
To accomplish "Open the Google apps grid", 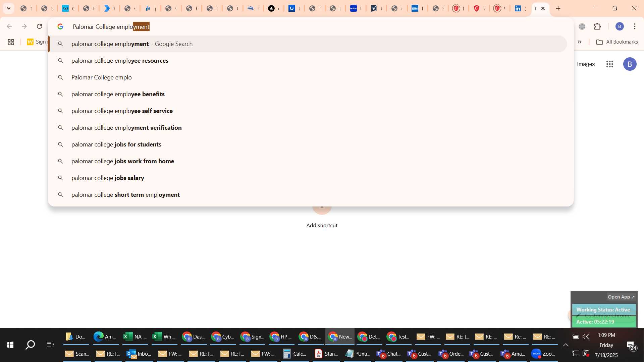I will coord(610,64).
